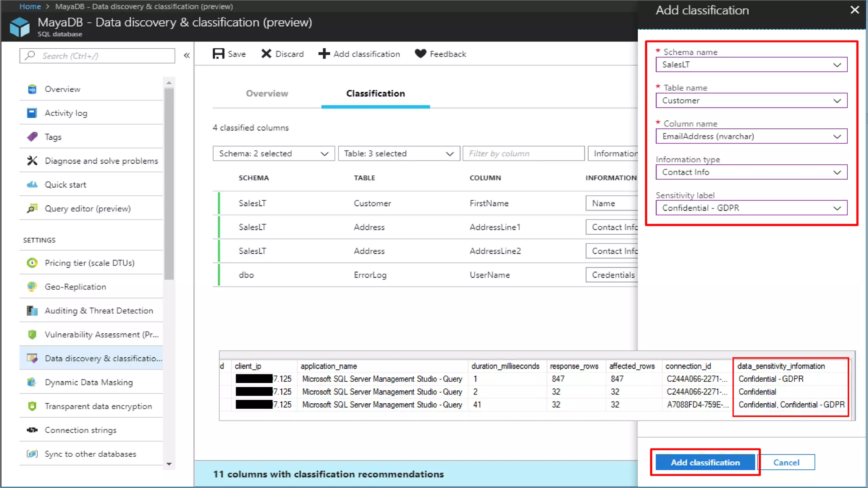Click the ErrorLog table cell
868x488 pixels.
(370, 275)
